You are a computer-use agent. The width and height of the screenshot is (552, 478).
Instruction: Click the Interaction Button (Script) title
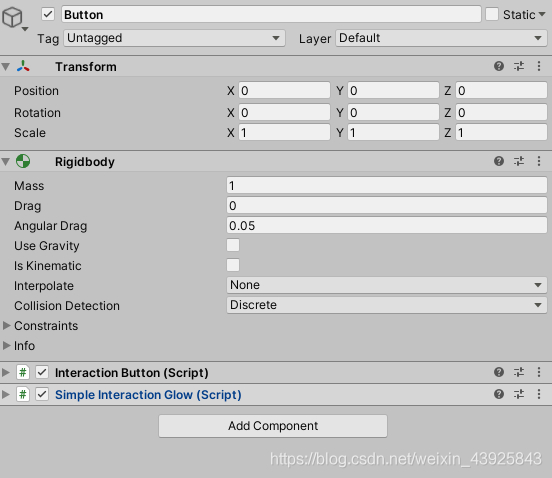point(132,373)
